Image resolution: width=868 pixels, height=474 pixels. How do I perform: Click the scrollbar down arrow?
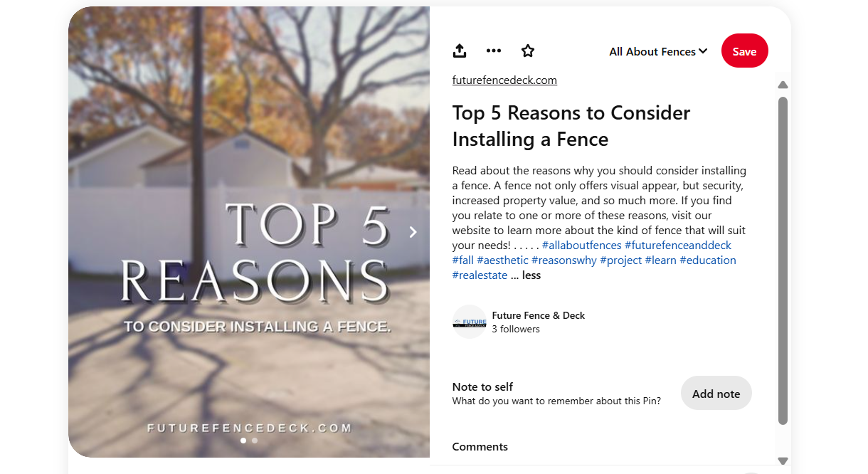coord(783,460)
